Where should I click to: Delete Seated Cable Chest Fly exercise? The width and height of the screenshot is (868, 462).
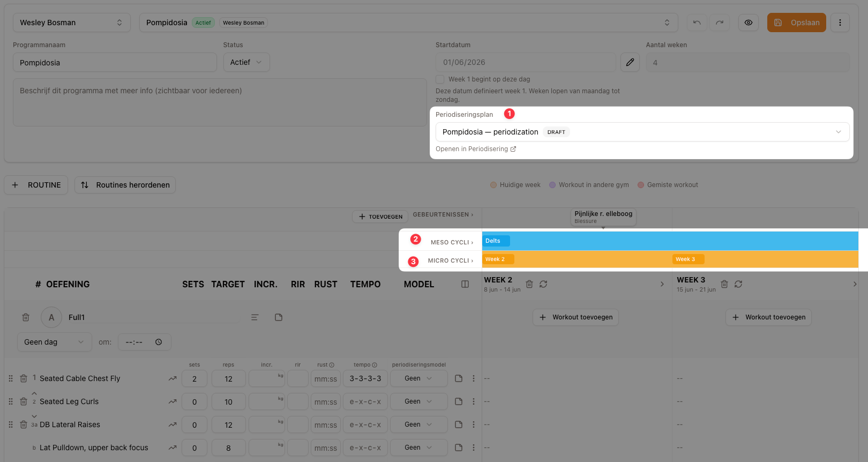click(x=24, y=378)
